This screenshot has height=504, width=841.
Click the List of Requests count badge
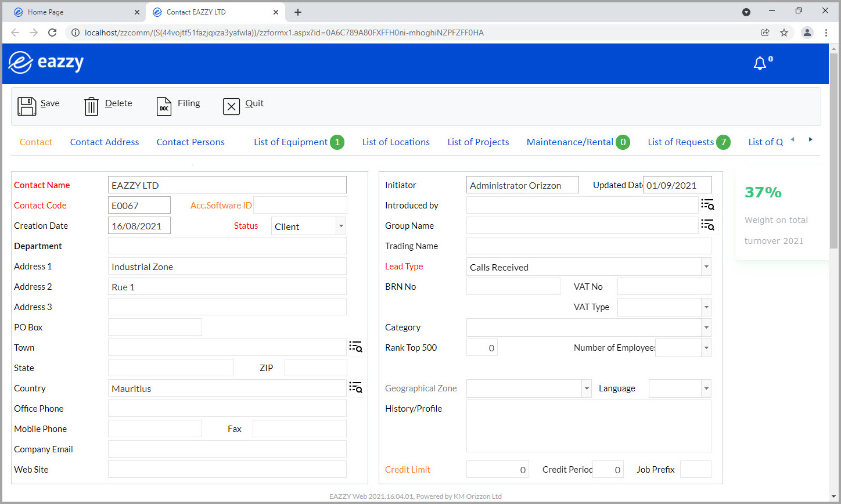click(723, 142)
